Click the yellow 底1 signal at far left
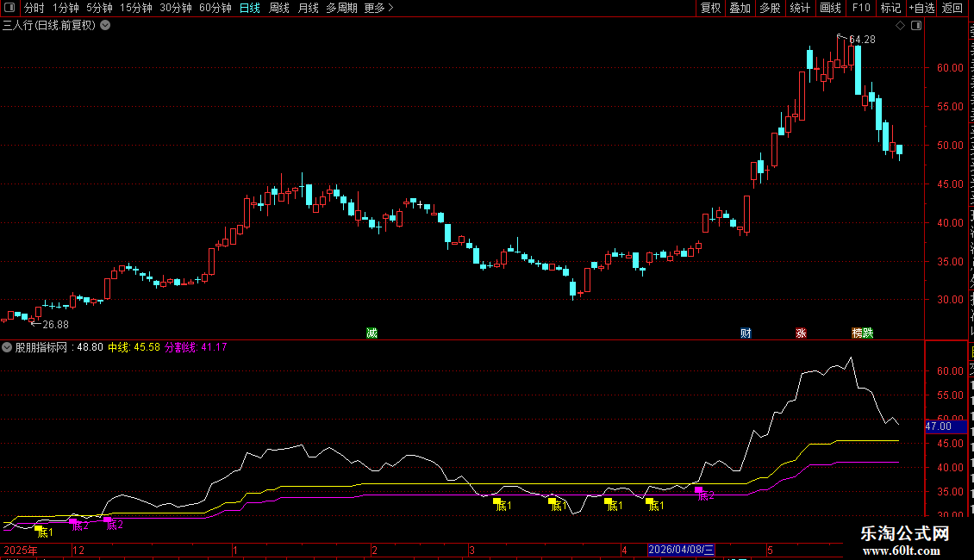974x560 pixels. 43,532
